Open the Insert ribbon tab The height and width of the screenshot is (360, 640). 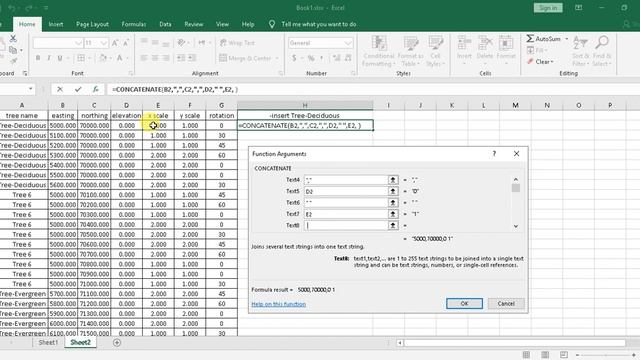[56, 24]
